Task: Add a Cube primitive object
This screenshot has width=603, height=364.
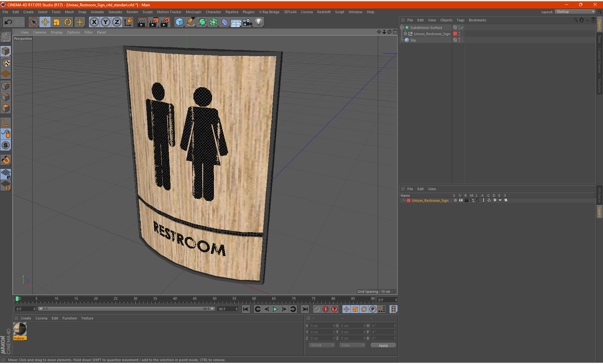Action: click(179, 22)
